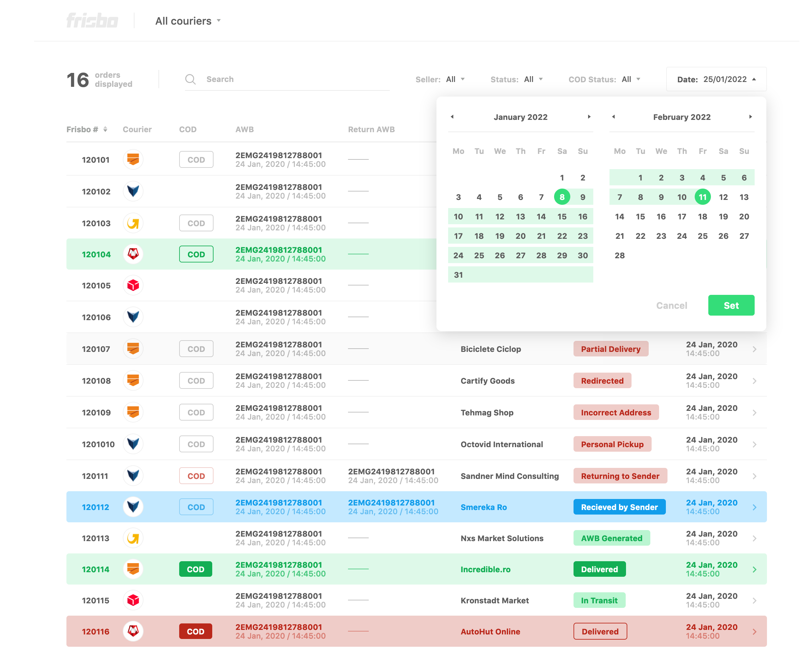Click the Personal Pickup status tag
The image size is (812, 661).
[x=612, y=444]
